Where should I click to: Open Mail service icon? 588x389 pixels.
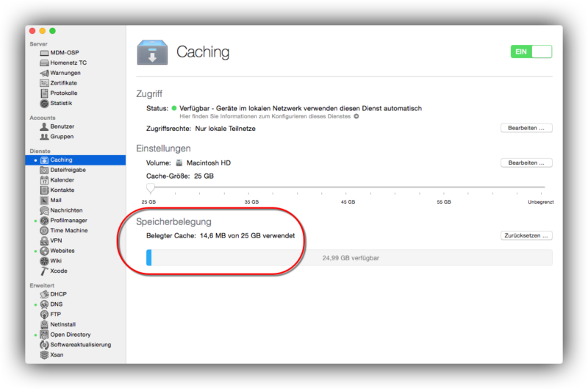(x=44, y=200)
